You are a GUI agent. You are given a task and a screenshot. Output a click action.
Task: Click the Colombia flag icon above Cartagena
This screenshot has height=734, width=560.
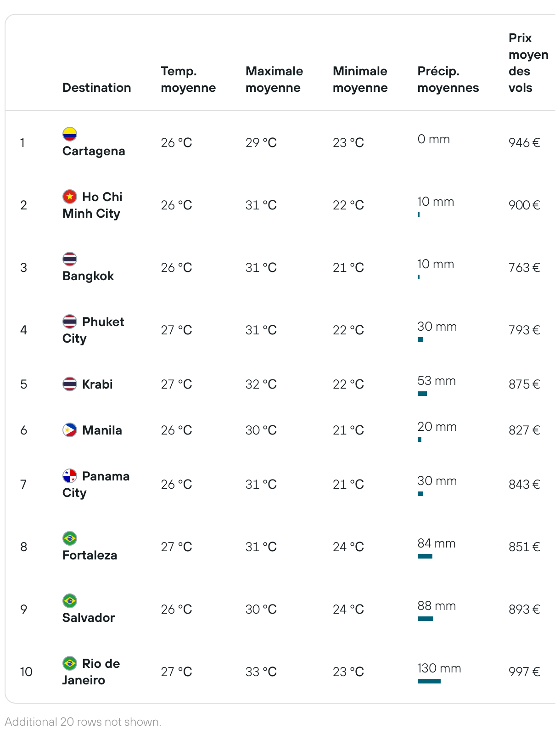70,134
